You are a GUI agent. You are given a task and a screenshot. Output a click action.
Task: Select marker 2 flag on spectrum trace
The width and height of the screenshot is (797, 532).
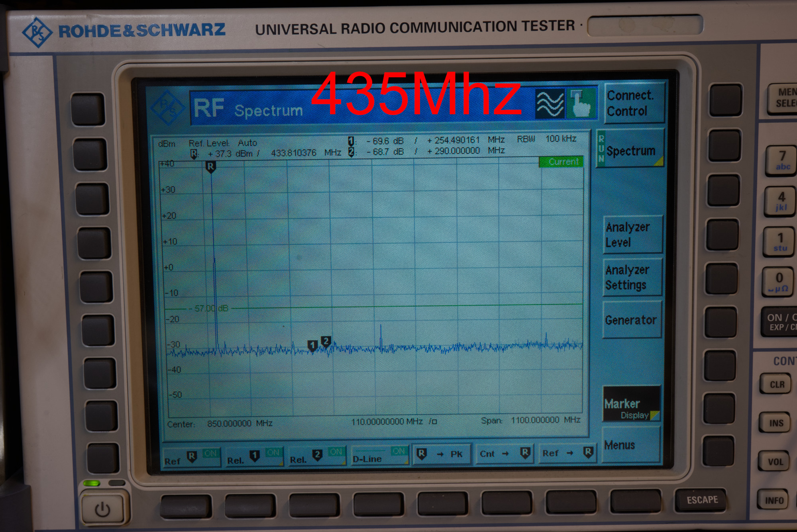point(326,342)
